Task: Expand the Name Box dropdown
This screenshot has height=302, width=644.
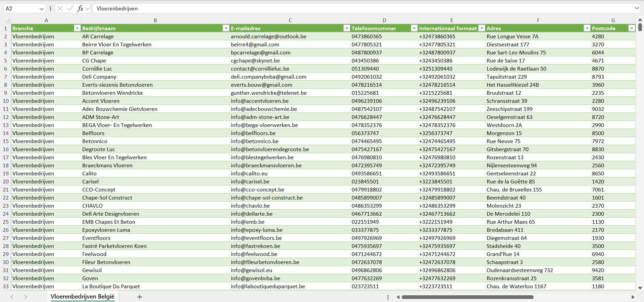Action: tap(42, 8)
